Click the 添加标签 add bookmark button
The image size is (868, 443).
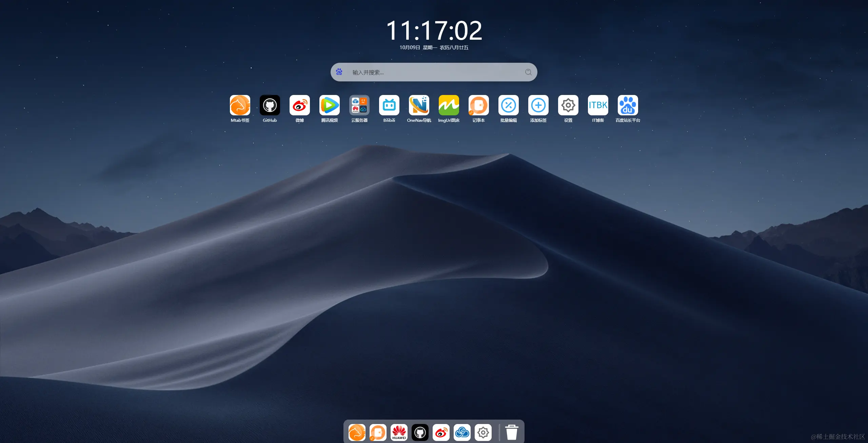click(538, 105)
